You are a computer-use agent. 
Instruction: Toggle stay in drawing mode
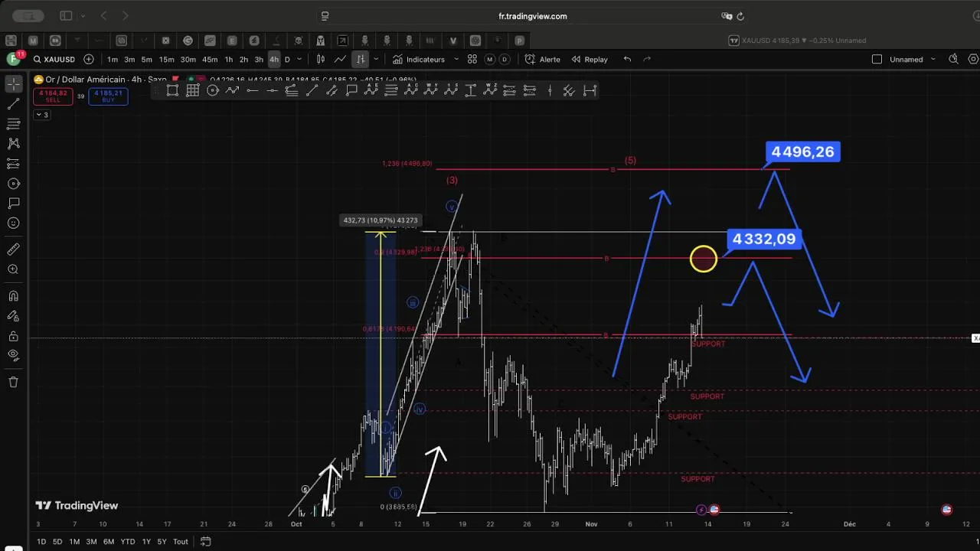[13, 316]
